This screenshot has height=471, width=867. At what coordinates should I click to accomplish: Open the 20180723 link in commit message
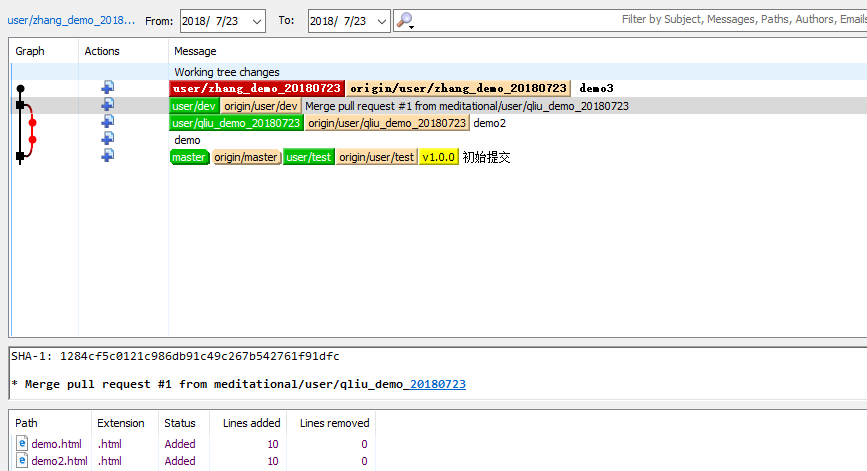coord(437,384)
